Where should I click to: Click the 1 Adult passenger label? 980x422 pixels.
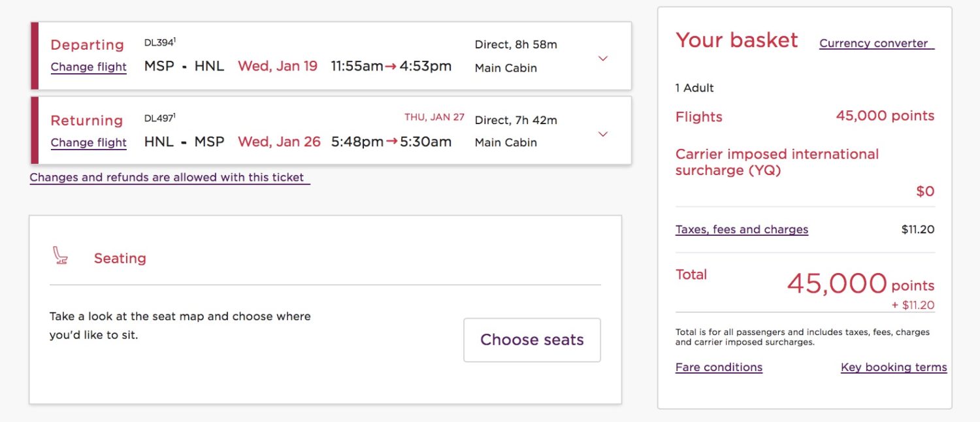693,88
